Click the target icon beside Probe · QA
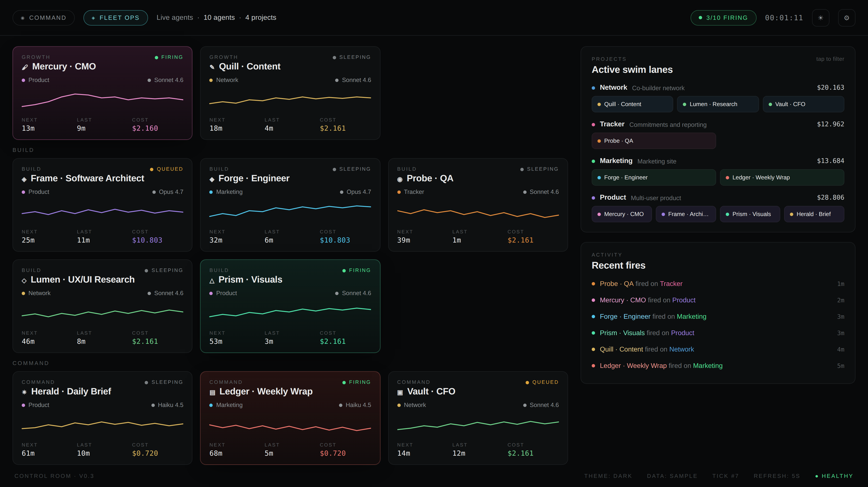The image size is (868, 487). click(400, 179)
